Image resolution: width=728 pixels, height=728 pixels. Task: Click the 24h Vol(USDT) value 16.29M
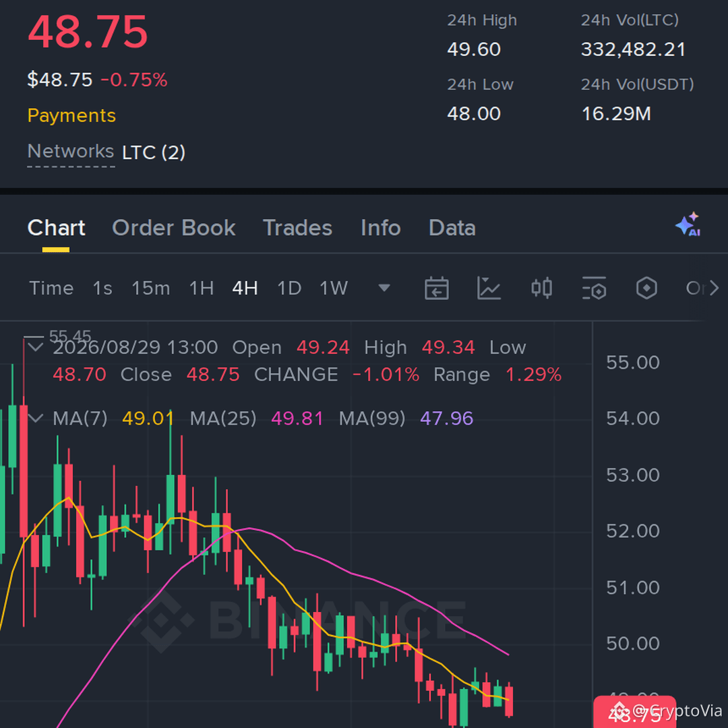[x=616, y=113]
